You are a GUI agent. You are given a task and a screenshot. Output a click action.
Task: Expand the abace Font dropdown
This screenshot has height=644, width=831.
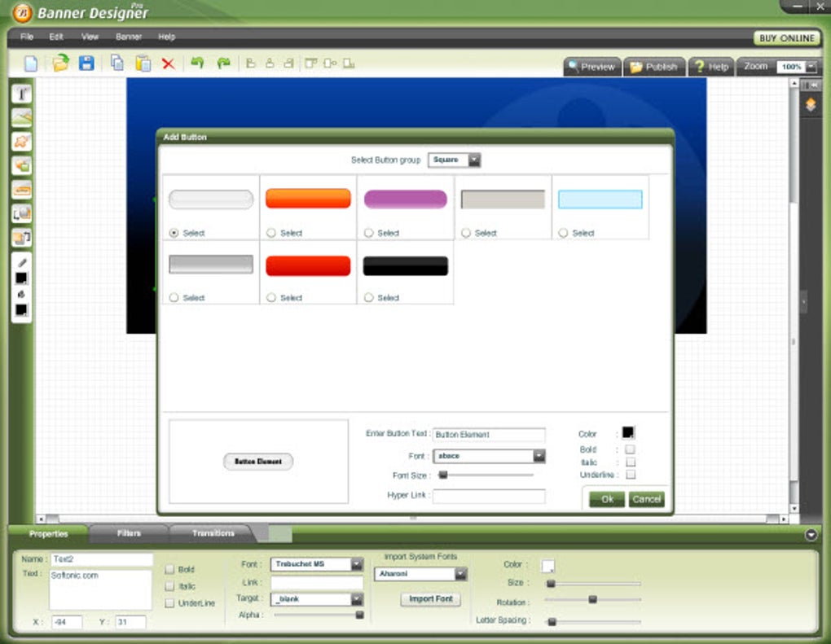[489, 456]
